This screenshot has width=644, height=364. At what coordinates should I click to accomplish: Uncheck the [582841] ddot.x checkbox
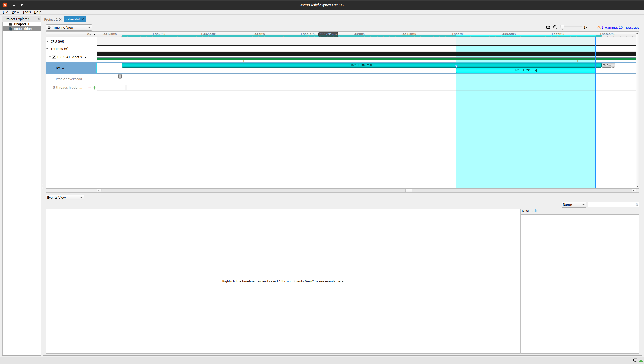point(54,57)
